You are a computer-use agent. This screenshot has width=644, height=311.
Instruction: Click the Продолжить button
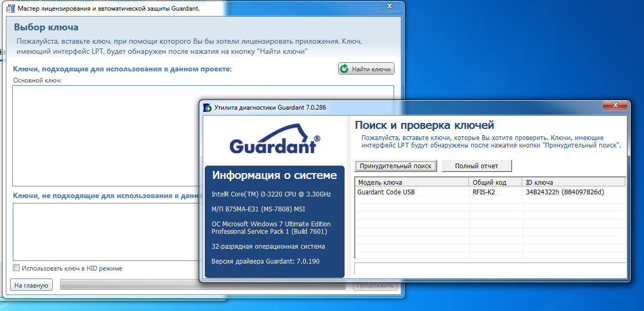point(375,285)
